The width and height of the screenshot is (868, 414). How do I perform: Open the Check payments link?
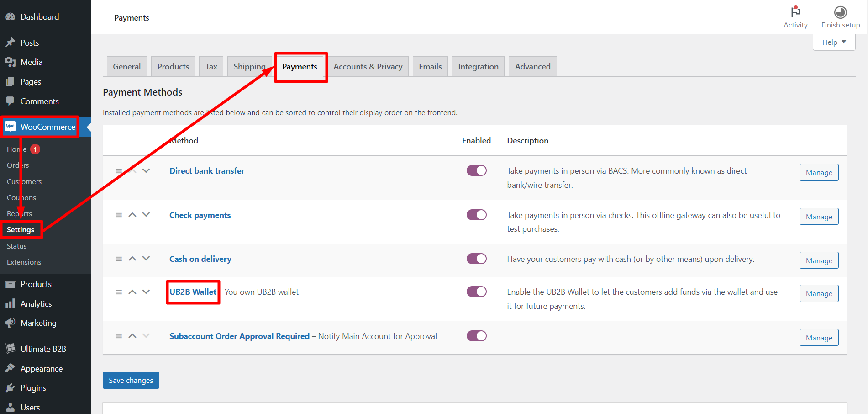tap(200, 215)
